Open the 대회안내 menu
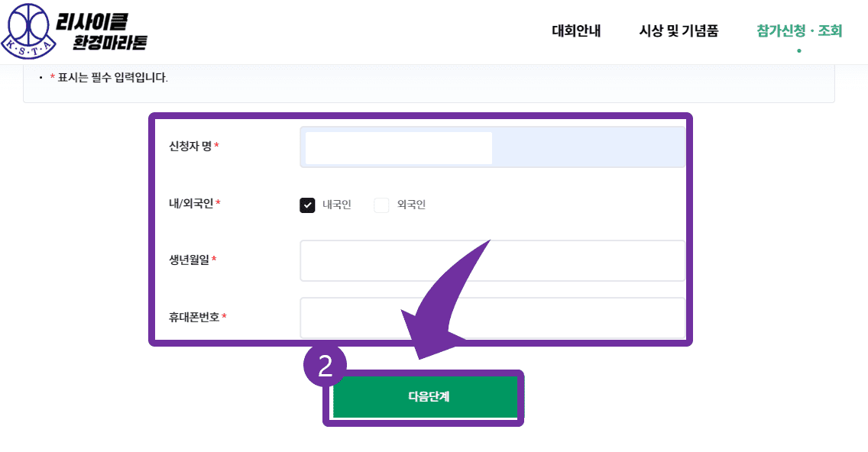This screenshot has height=452, width=868. point(576,31)
